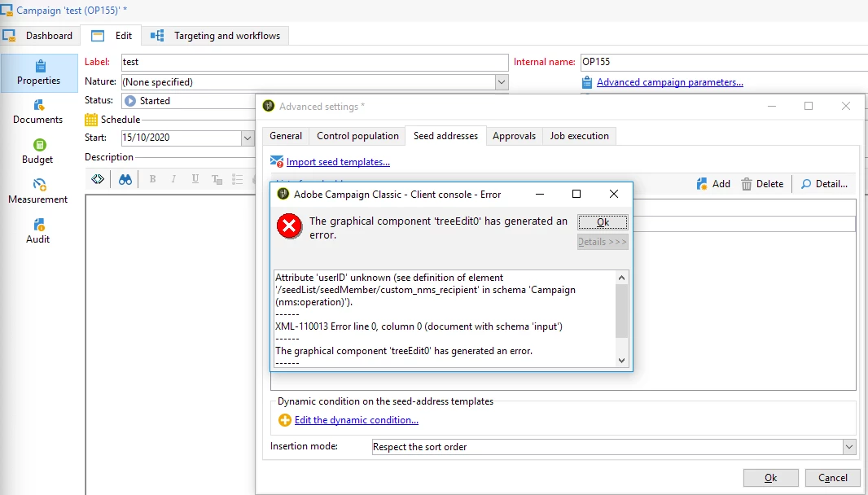
Task: Expand the Insertion mode dropdown arrow
Action: tap(849, 447)
